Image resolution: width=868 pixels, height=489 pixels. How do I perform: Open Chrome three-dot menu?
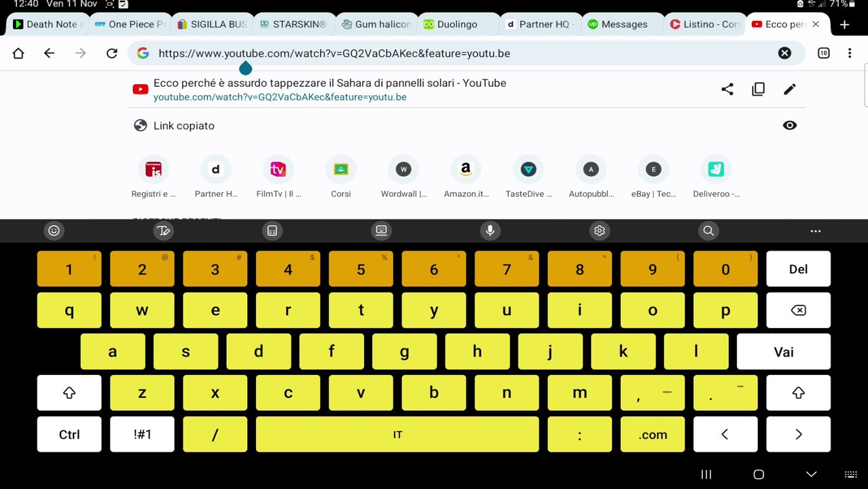coord(850,53)
